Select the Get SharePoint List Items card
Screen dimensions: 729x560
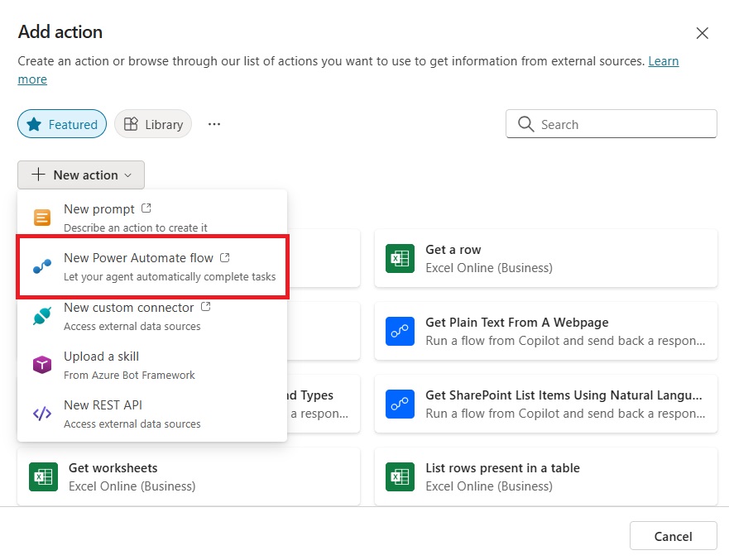pos(546,404)
